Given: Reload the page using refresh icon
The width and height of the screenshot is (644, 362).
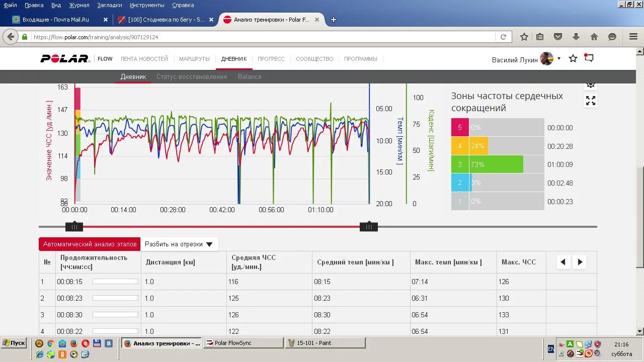Looking at the screenshot, I should 503,37.
